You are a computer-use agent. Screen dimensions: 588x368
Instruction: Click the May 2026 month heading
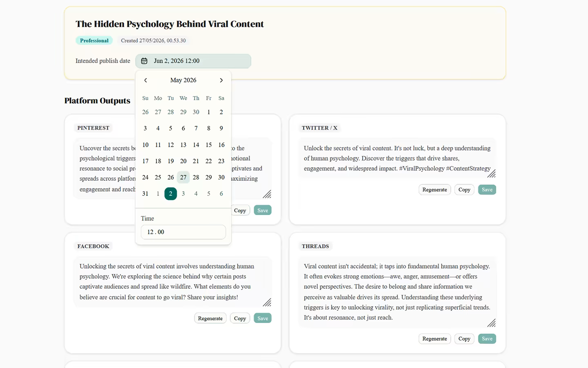tap(183, 80)
